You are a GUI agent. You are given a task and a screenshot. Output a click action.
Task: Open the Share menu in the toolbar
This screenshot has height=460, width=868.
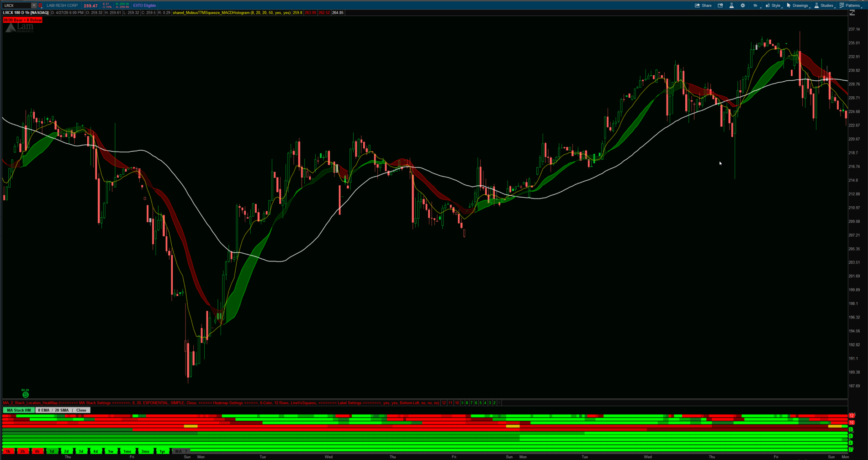pyautogui.click(x=703, y=5)
